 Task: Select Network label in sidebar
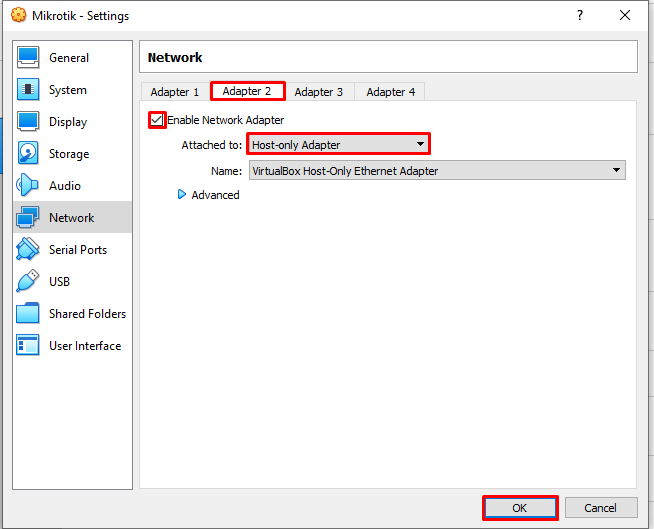pos(72,218)
